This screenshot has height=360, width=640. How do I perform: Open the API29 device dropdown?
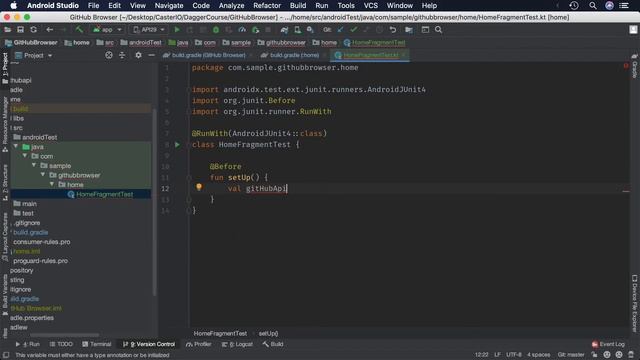coord(149,30)
